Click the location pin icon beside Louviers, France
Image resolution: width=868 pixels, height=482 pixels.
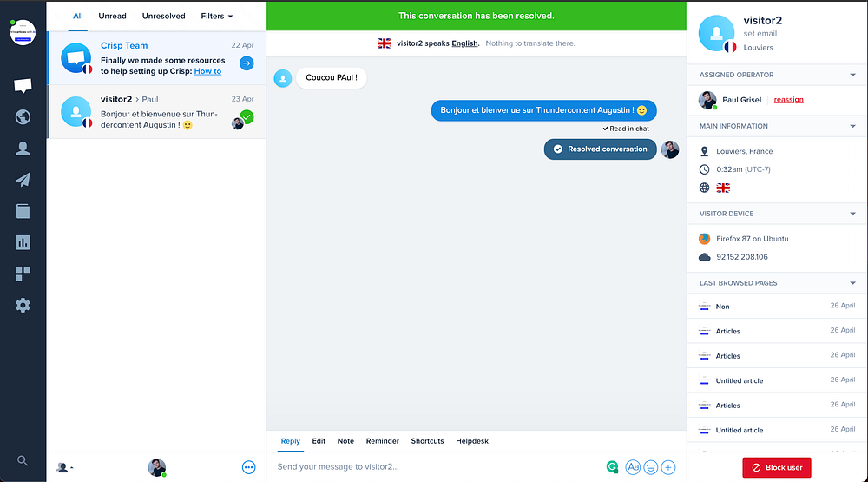704,151
